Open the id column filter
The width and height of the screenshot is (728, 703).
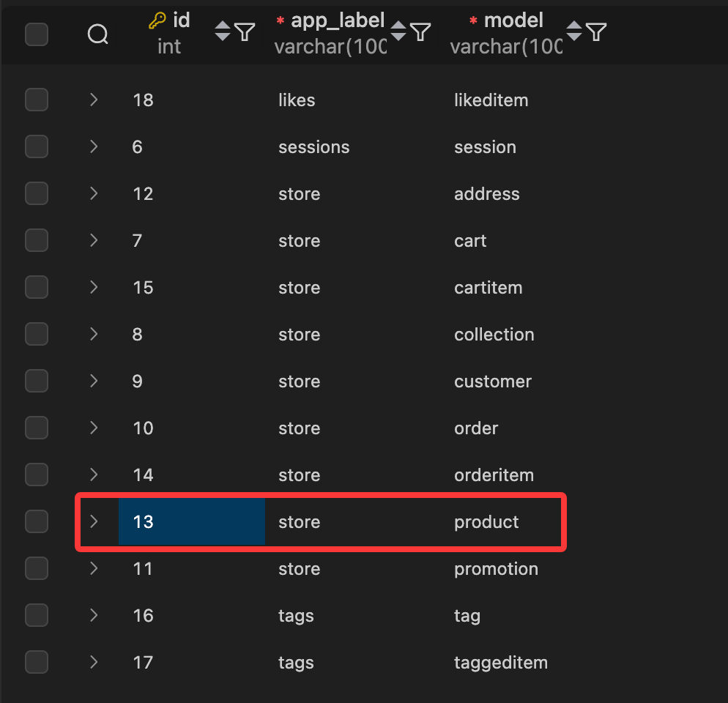tap(244, 32)
